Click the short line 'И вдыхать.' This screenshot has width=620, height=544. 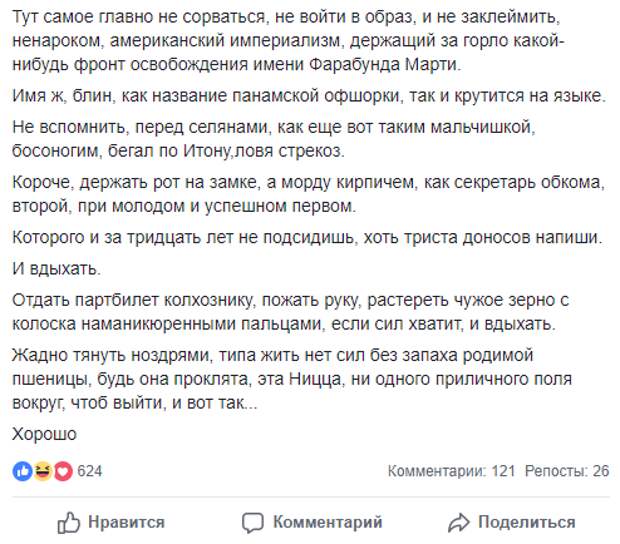[x=56, y=269]
